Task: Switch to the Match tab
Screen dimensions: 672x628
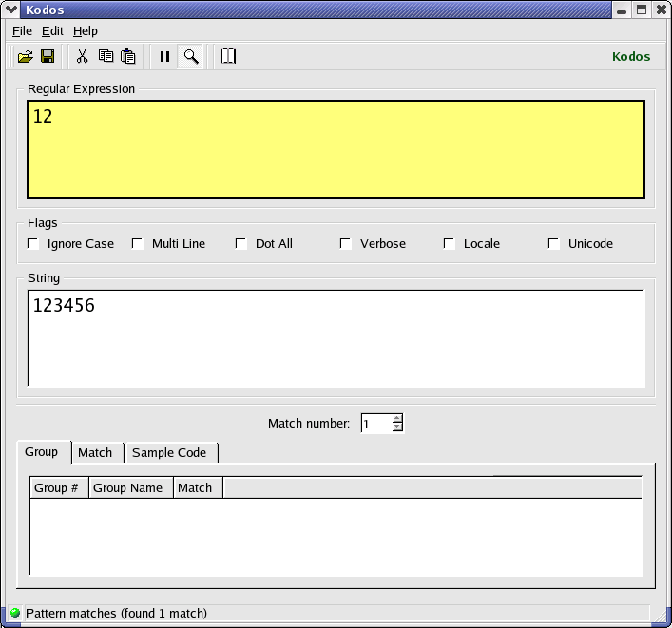Action: 95,452
